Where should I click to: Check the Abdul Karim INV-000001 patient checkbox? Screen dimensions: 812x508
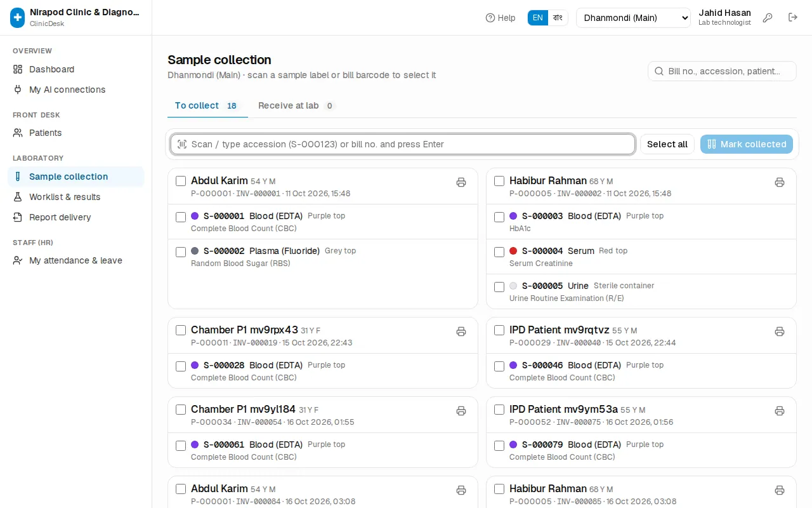(x=181, y=181)
